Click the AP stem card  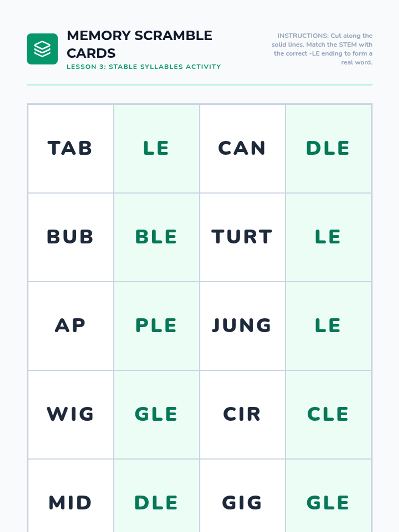point(70,326)
